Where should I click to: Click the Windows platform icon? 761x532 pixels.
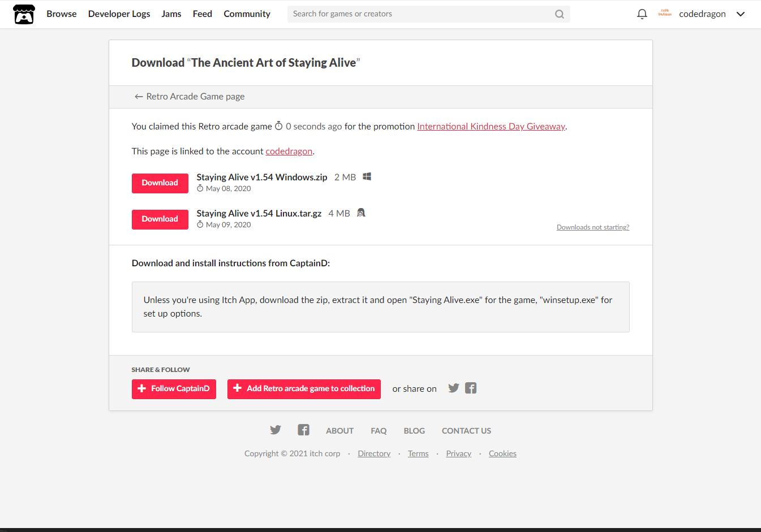(367, 176)
